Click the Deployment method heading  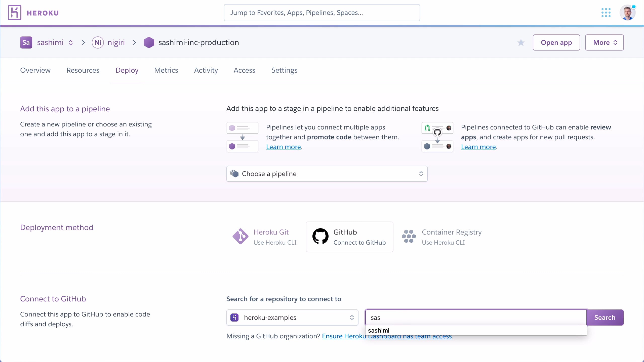click(x=57, y=228)
